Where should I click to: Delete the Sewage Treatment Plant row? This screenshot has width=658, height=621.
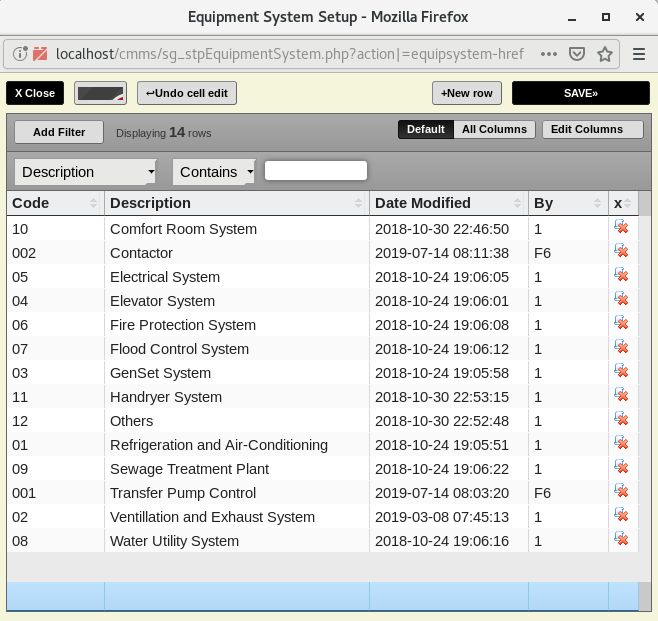pyautogui.click(x=621, y=466)
